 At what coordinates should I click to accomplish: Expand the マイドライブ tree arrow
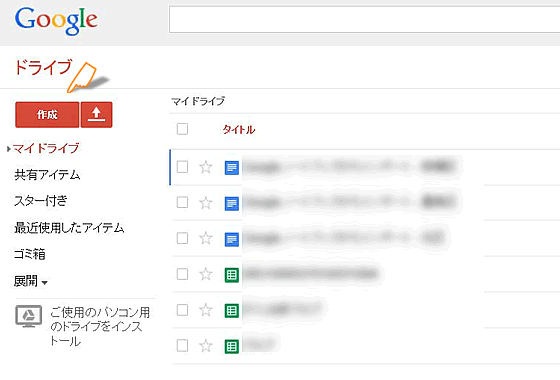coord(9,149)
